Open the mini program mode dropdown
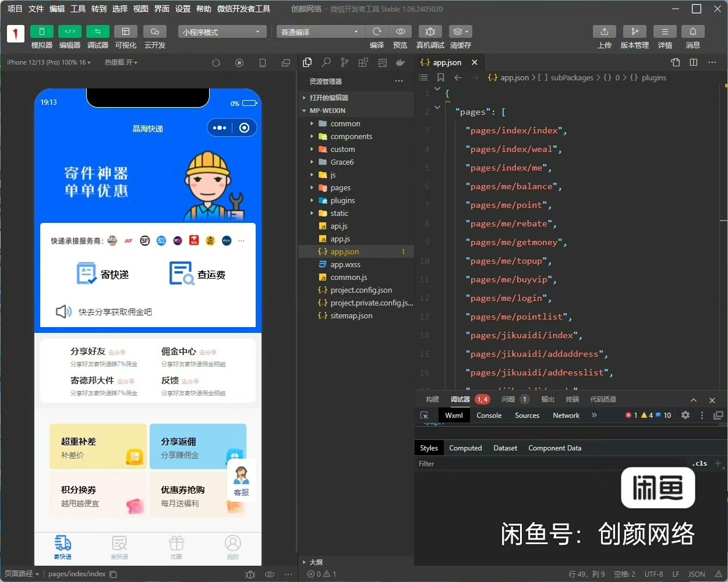Image resolution: width=728 pixels, height=582 pixels. tap(222, 31)
